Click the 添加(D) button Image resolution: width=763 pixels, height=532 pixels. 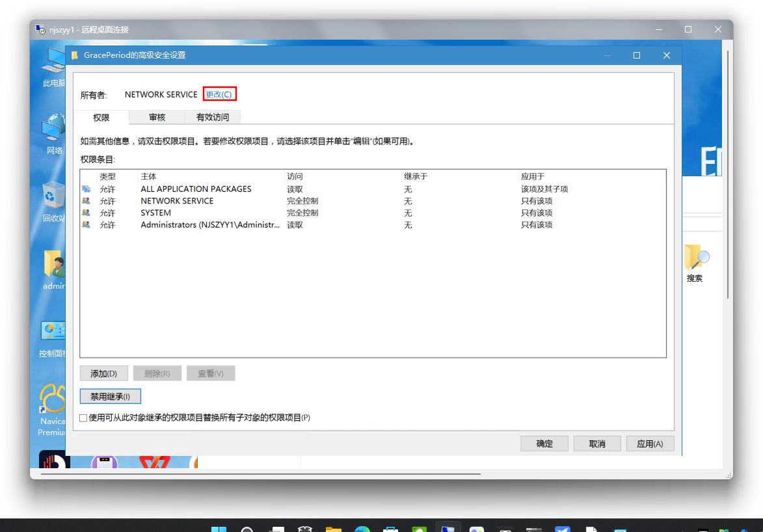click(x=103, y=373)
